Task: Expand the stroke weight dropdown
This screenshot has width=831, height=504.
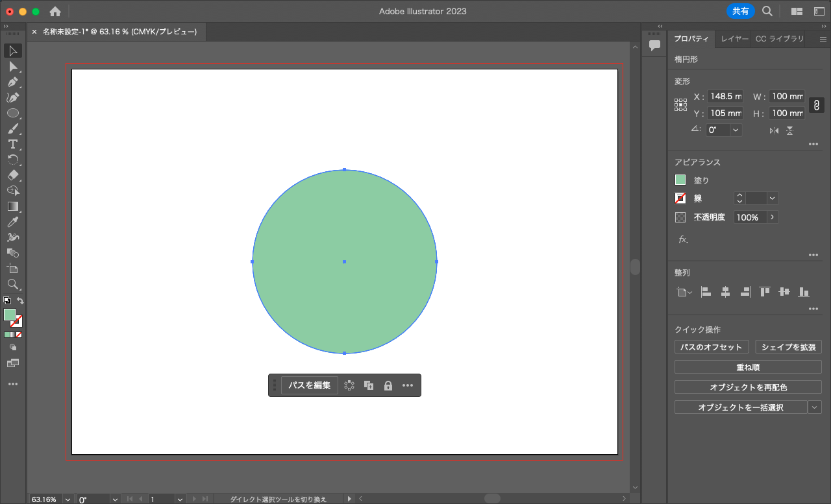Action: point(772,198)
